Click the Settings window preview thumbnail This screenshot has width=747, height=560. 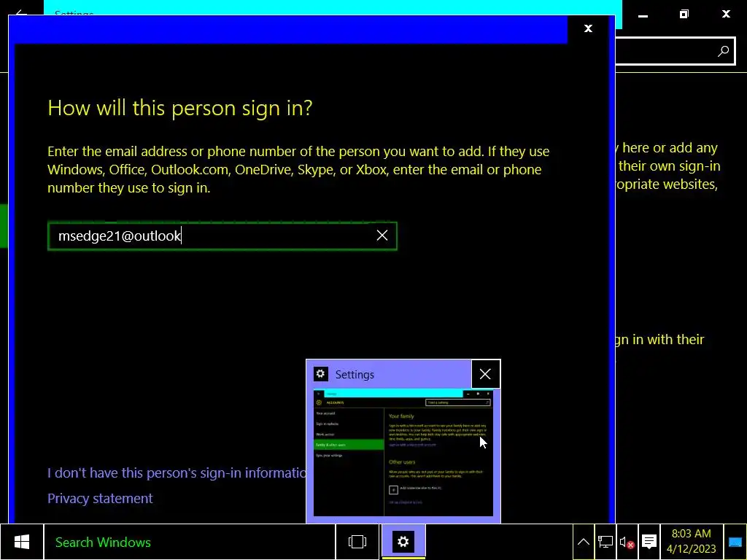pos(403,453)
